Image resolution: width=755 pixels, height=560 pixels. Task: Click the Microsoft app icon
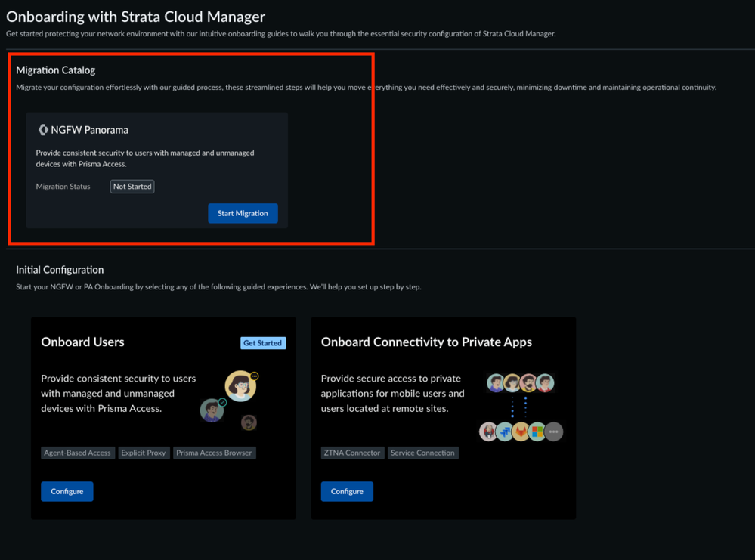coord(537,432)
